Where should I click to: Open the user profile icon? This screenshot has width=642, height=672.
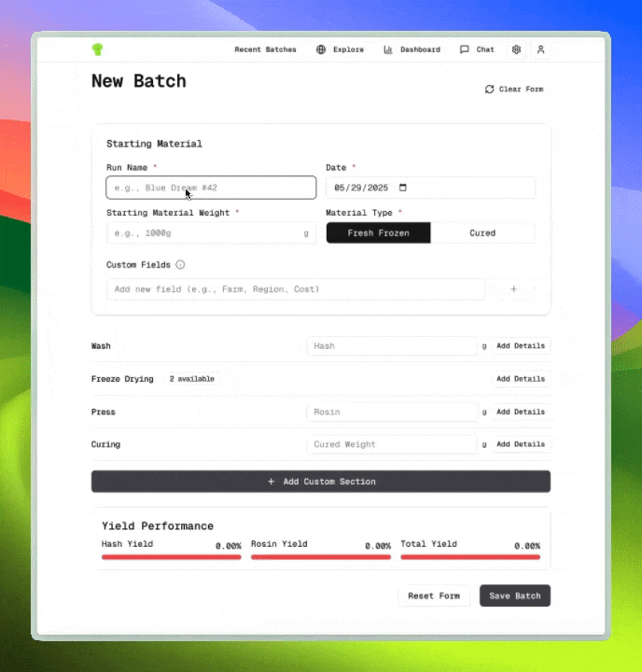(540, 49)
